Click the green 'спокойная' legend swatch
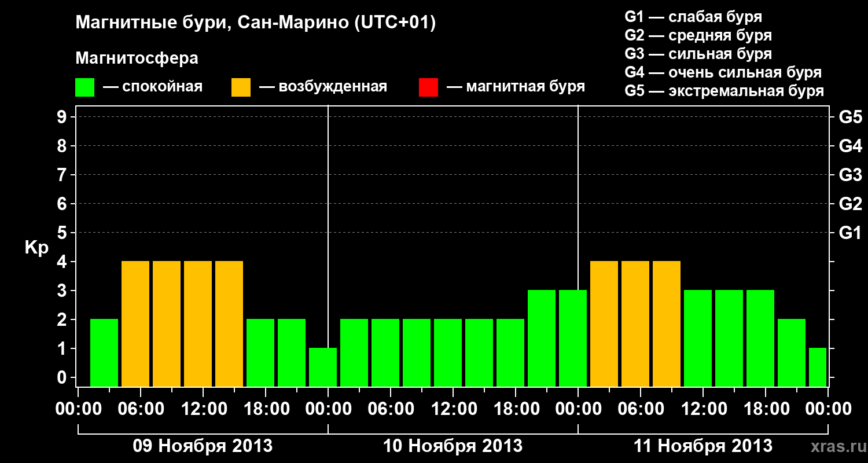This screenshot has width=868, height=463. [84, 87]
